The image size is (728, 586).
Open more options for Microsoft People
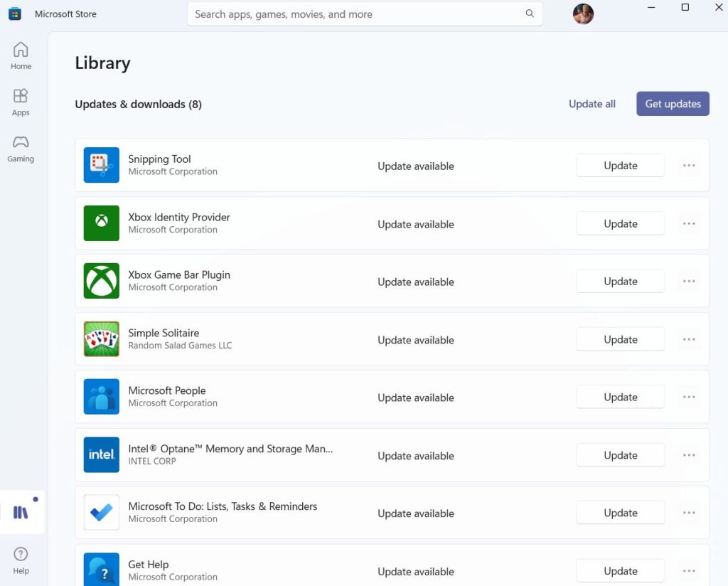click(689, 397)
